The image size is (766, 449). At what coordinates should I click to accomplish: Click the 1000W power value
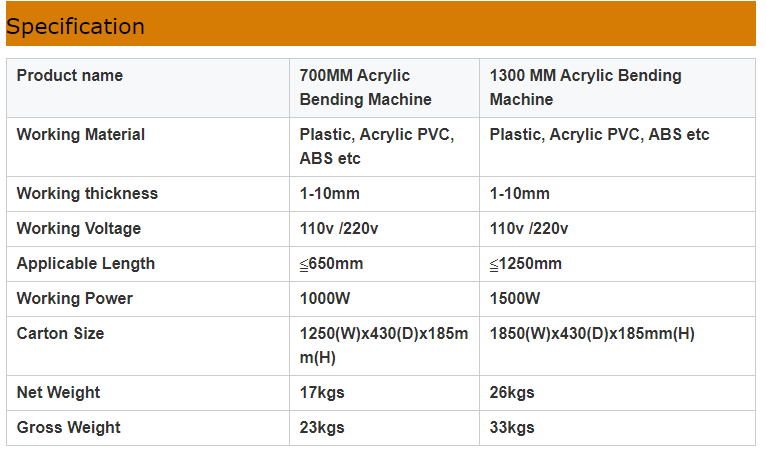tap(322, 299)
